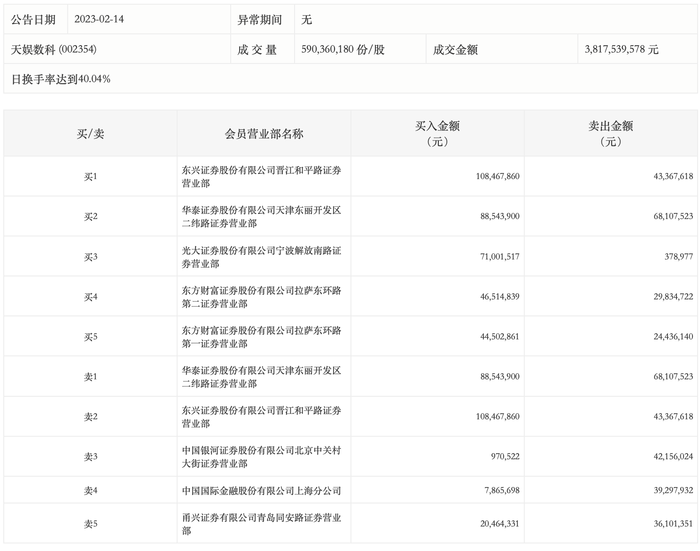700x551 pixels.
Task: Select the 会员营业部名称 column header
Action: (x=264, y=134)
